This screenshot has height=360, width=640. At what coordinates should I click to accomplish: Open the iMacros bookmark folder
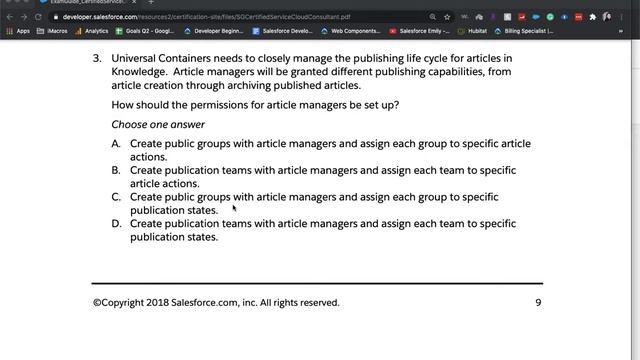(52, 31)
